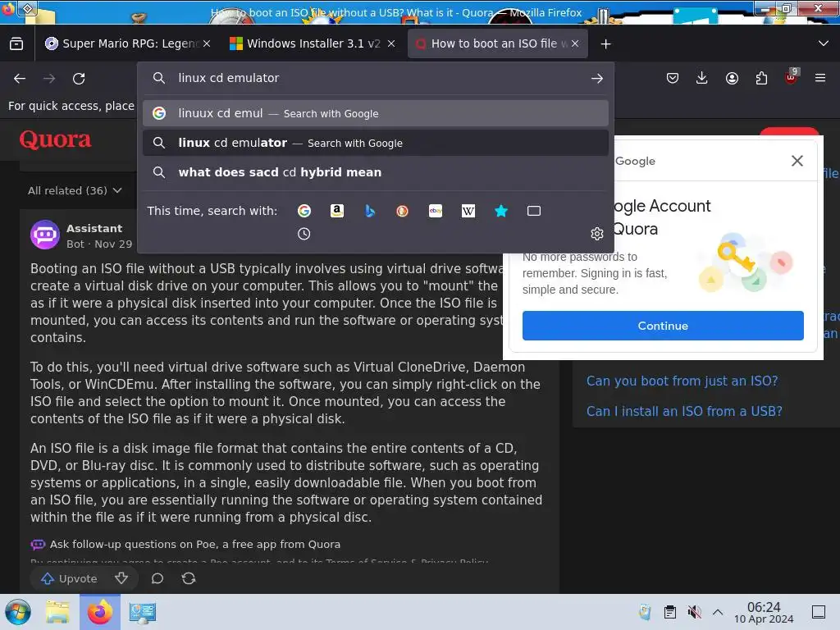The image size is (840, 630).
Task: Open the Windows Start menu
Action: [18, 612]
